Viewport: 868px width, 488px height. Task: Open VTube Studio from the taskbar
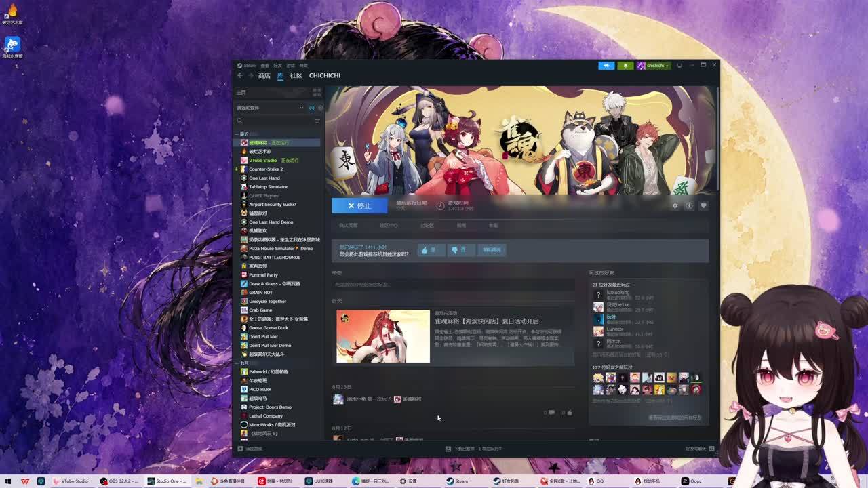[x=71, y=481]
